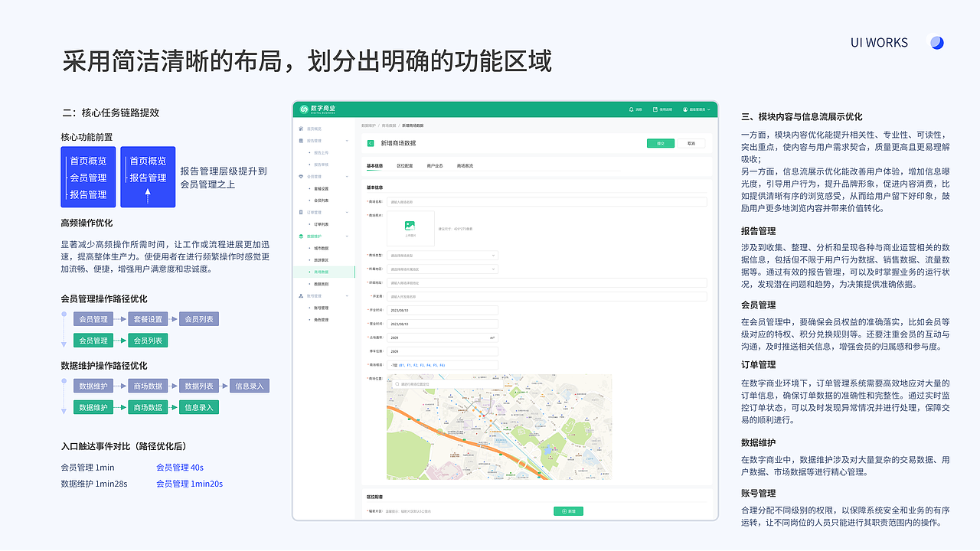Viewport: 980px width, 551px height.
Task: Click the blue 会员管理 1min20s text
Action: [x=189, y=484]
